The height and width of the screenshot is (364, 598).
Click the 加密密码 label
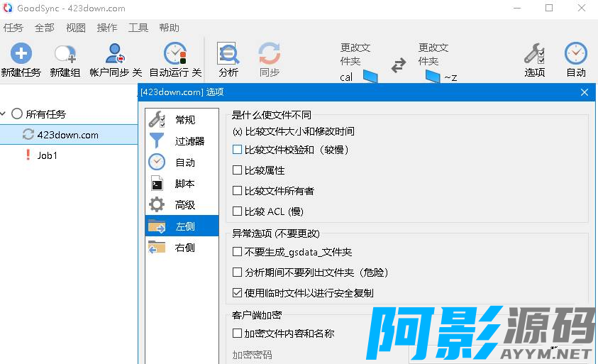click(x=252, y=355)
